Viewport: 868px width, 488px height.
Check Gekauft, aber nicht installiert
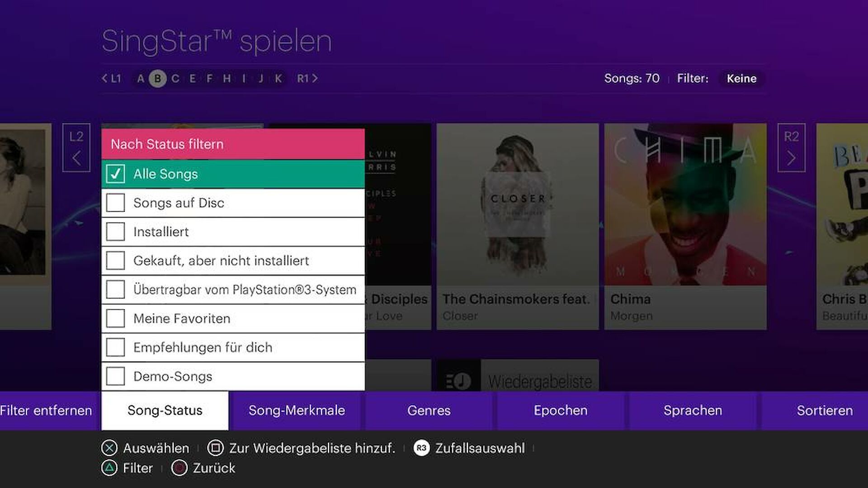tap(116, 261)
